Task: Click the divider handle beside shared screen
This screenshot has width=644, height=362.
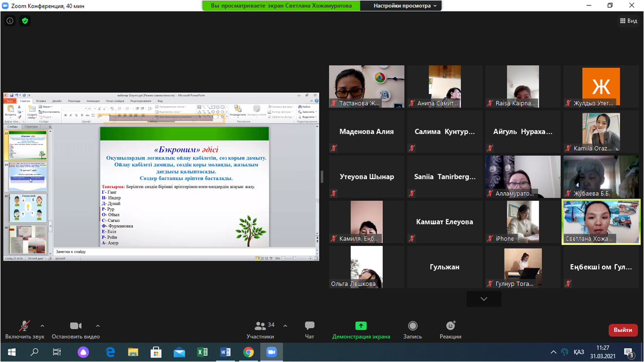Action: tap(322, 177)
